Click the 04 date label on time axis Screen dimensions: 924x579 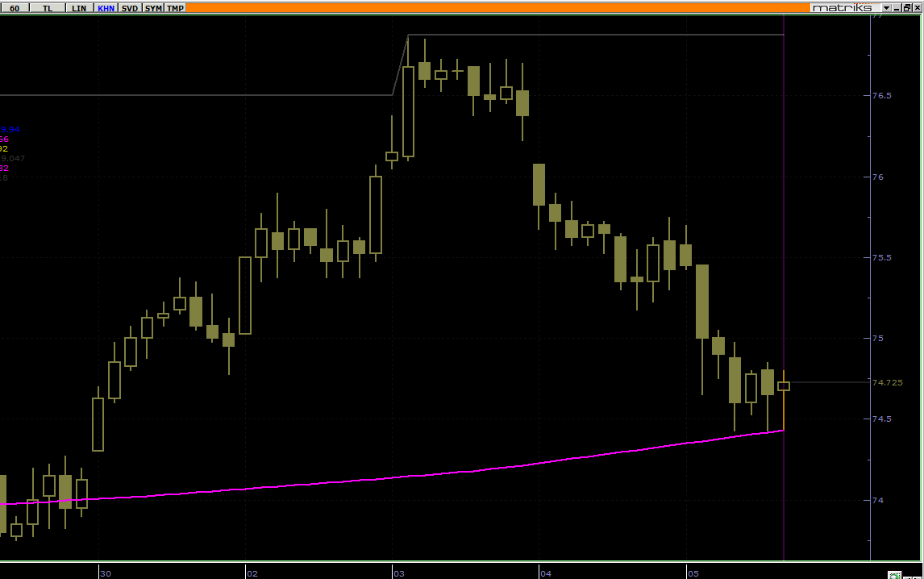click(546, 573)
